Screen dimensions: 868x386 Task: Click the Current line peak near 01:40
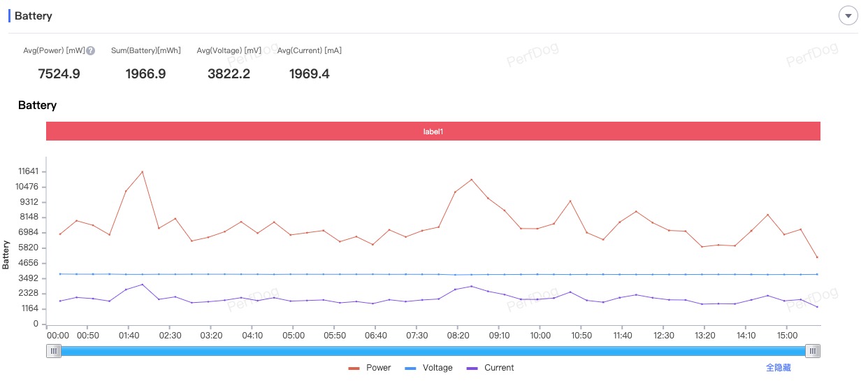(x=143, y=285)
